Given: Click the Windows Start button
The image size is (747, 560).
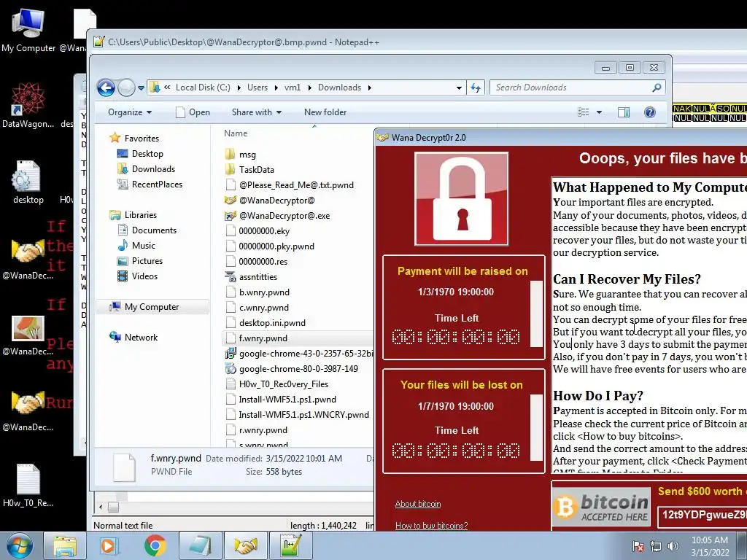Looking at the screenshot, I should [20, 545].
